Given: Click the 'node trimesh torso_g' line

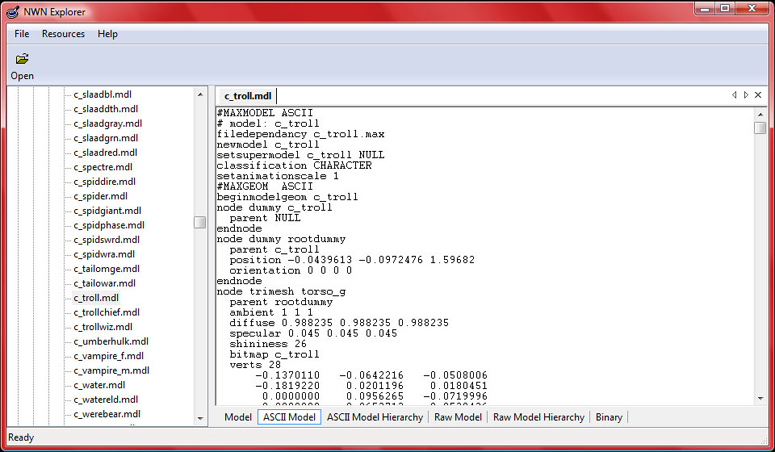Looking at the screenshot, I should click(281, 292).
